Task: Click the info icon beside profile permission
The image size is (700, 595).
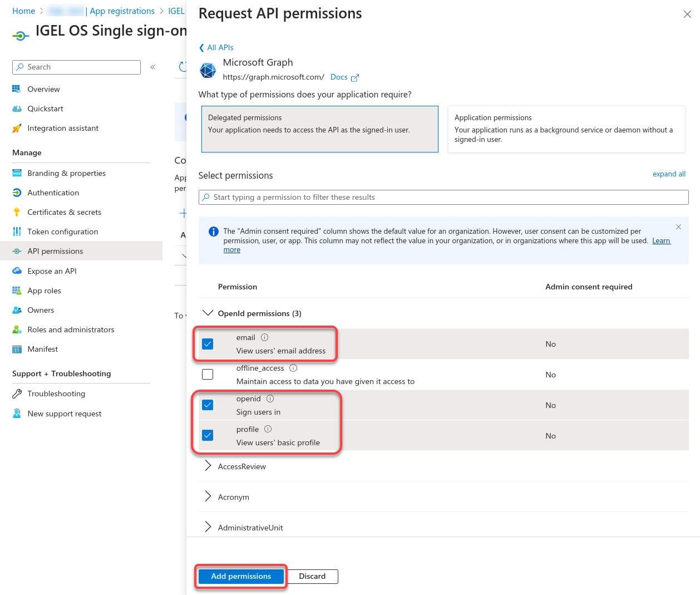Action: [268, 429]
